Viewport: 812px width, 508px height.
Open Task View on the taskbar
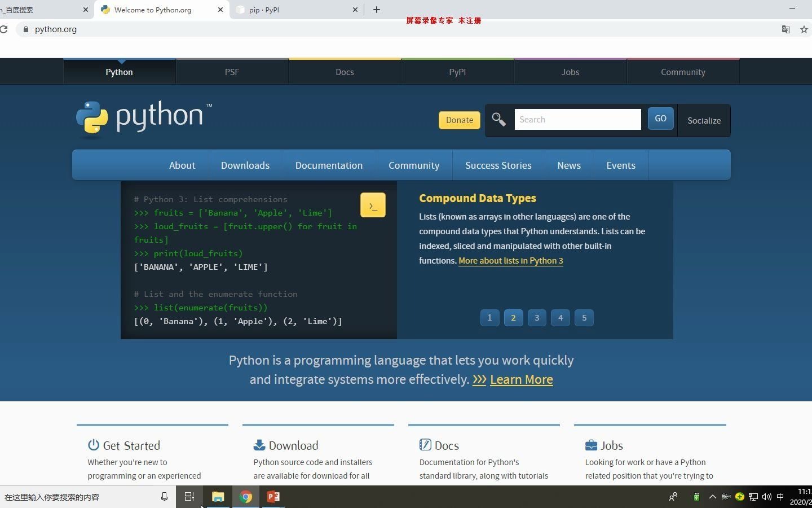coord(189,497)
